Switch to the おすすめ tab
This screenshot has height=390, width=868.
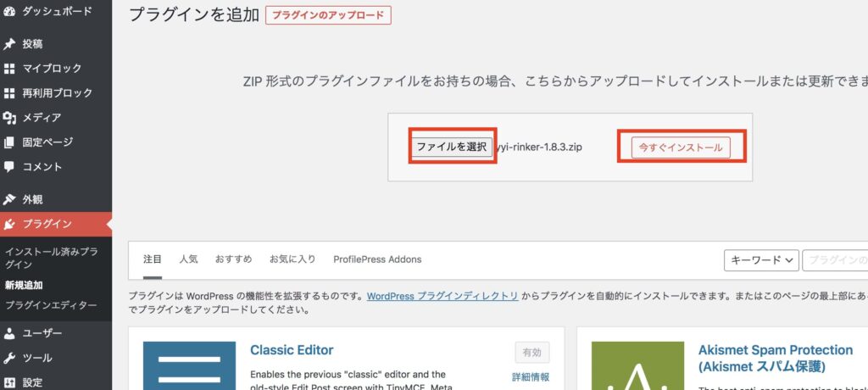(x=234, y=259)
